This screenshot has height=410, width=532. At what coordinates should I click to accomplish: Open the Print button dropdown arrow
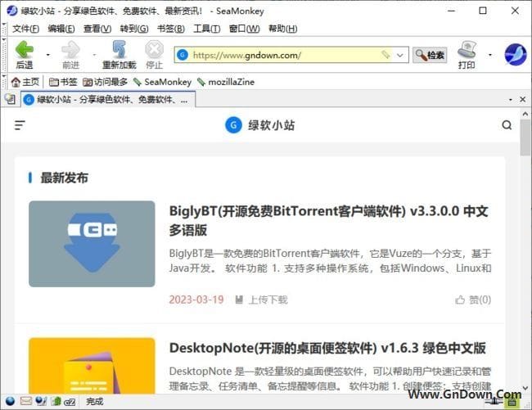point(490,55)
